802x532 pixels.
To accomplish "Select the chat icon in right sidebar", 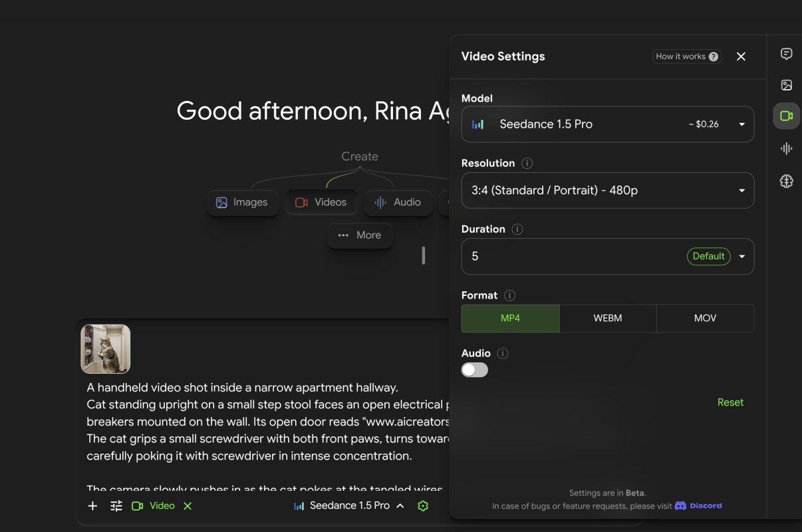I will pos(786,53).
